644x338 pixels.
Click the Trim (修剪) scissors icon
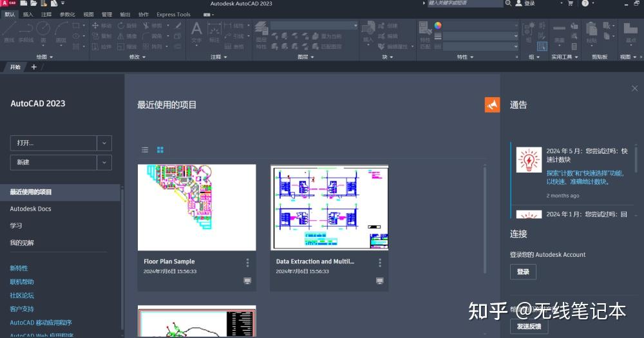click(x=146, y=26)
